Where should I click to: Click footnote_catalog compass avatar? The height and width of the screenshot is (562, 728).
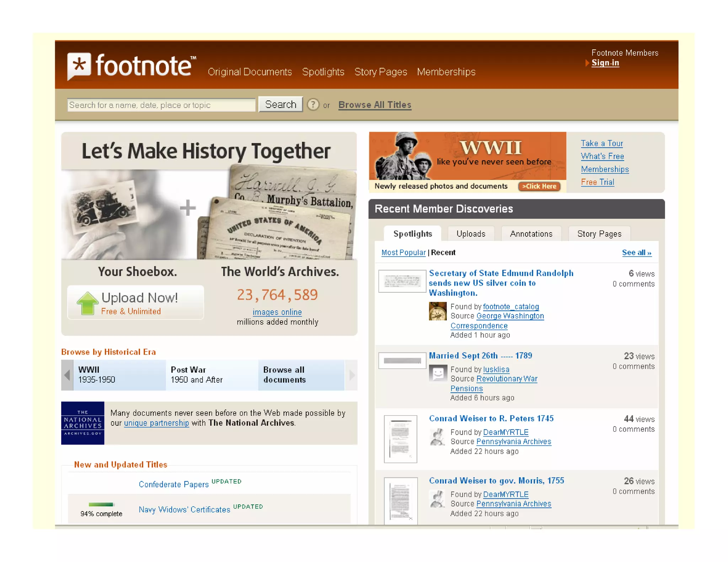[x=438, y=311]
